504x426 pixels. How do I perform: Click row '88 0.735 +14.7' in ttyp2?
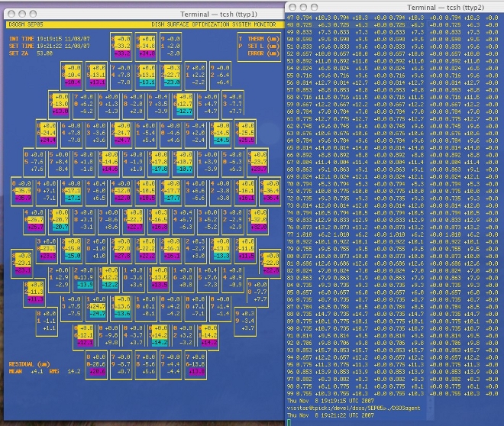pos(393,315)
